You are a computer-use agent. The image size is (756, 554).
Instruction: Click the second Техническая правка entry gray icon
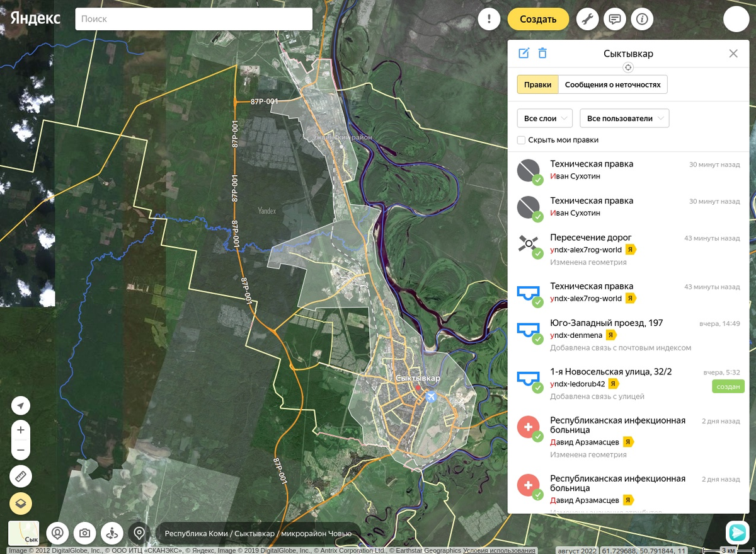[x=528, y=207]
